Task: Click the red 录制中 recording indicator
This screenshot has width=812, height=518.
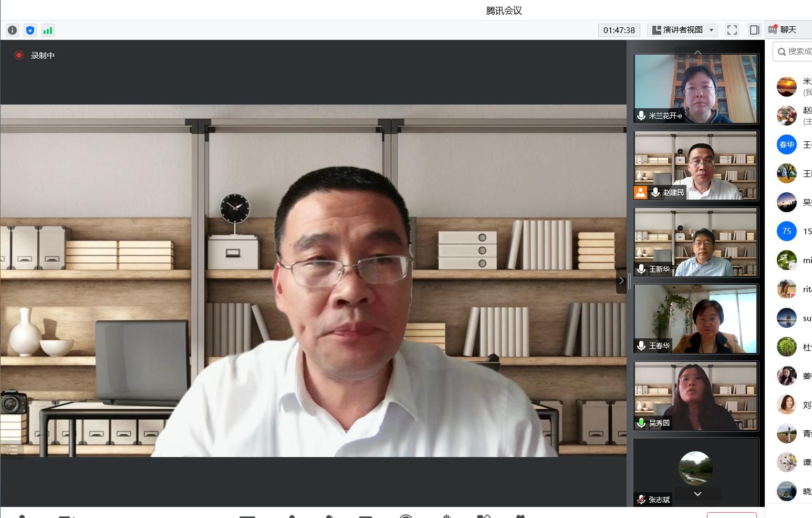Action: click(x=19, y=55)
